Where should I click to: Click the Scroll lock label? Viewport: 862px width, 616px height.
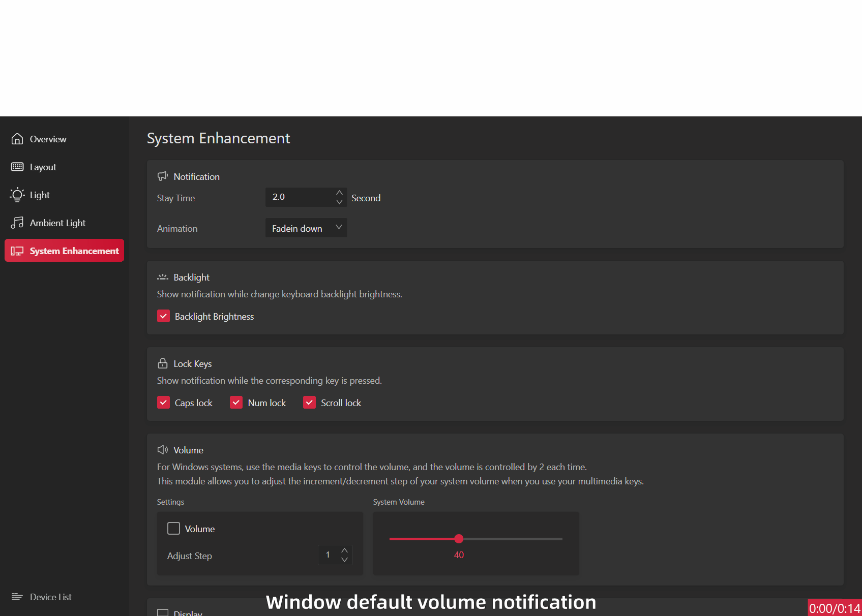341,403
